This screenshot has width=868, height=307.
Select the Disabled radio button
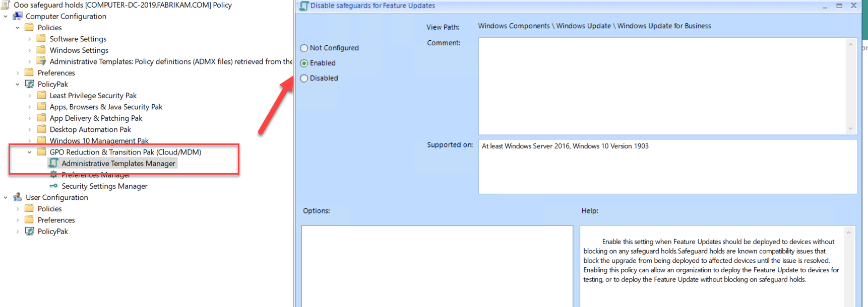[x=304, y=79]
